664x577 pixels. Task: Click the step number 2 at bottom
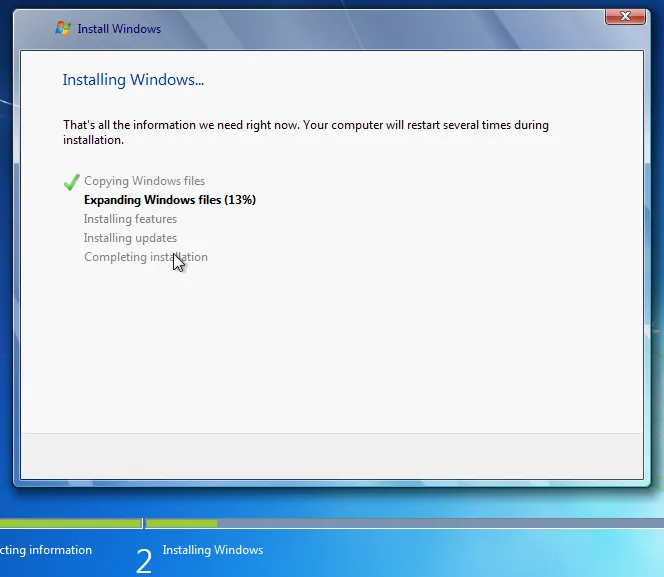point(144,561)
